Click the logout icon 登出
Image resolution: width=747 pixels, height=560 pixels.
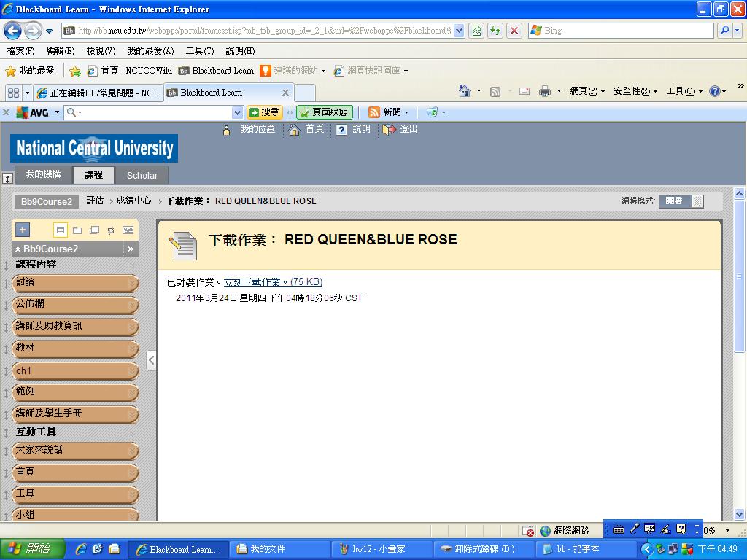(x=390, y=130)
